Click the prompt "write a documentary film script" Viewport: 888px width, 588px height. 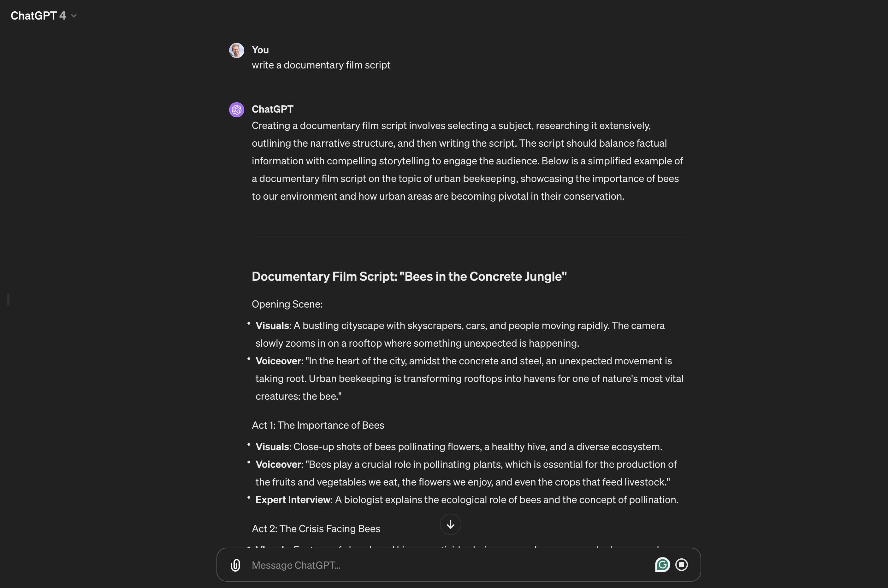pos(321,65)
